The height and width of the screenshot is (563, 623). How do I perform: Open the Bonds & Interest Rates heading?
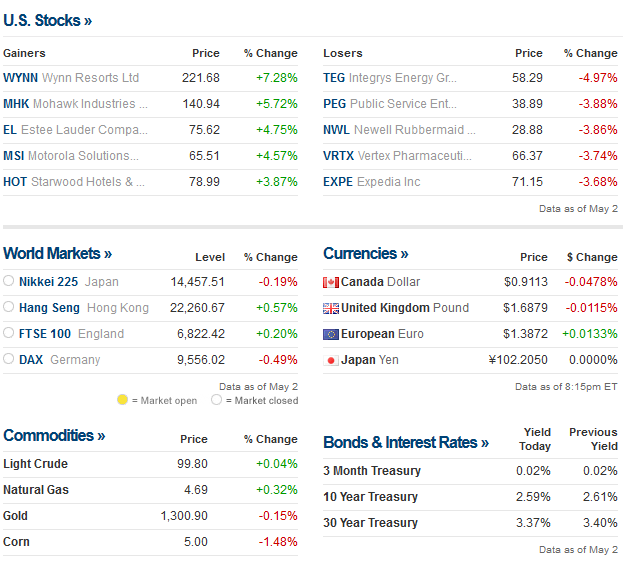click(x=406, y=442)
